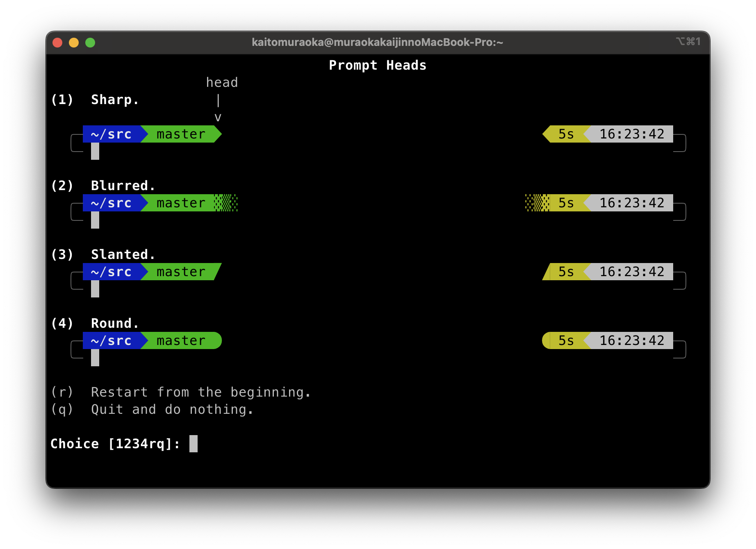Click the 5s segment in Slanted prompt

click(566, 272)
